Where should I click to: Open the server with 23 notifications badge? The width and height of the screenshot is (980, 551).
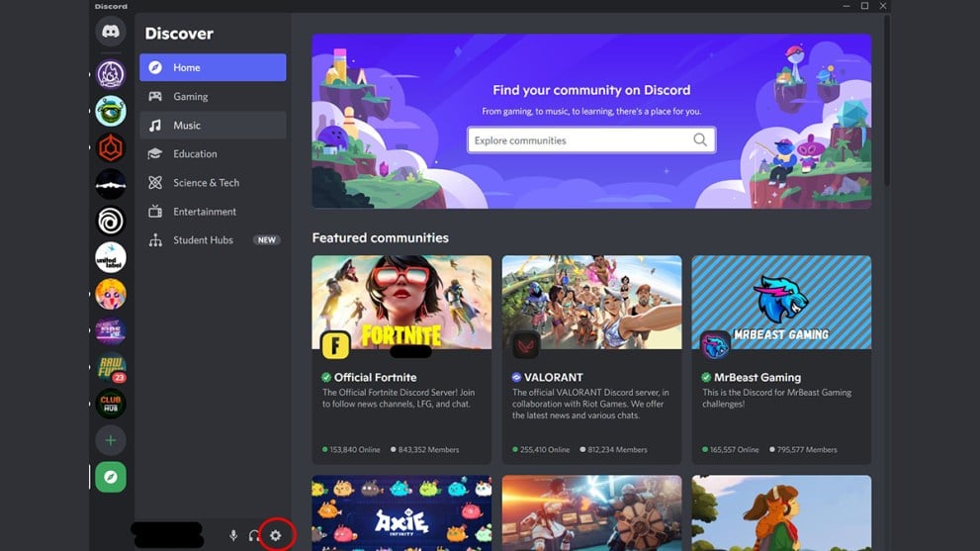pyautogui.click(x=111, y=368)
